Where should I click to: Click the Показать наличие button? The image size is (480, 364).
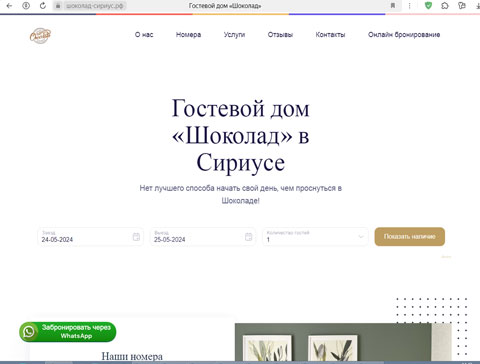(410, 237)
